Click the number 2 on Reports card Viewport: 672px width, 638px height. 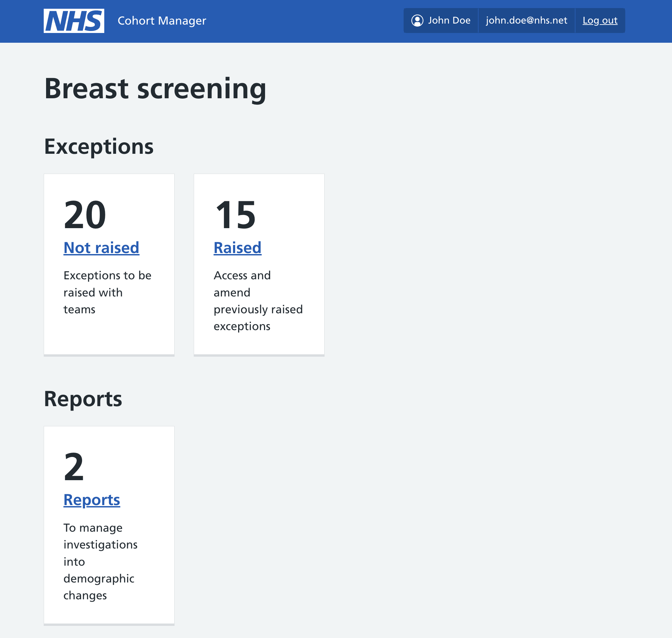tap(74, 467)
